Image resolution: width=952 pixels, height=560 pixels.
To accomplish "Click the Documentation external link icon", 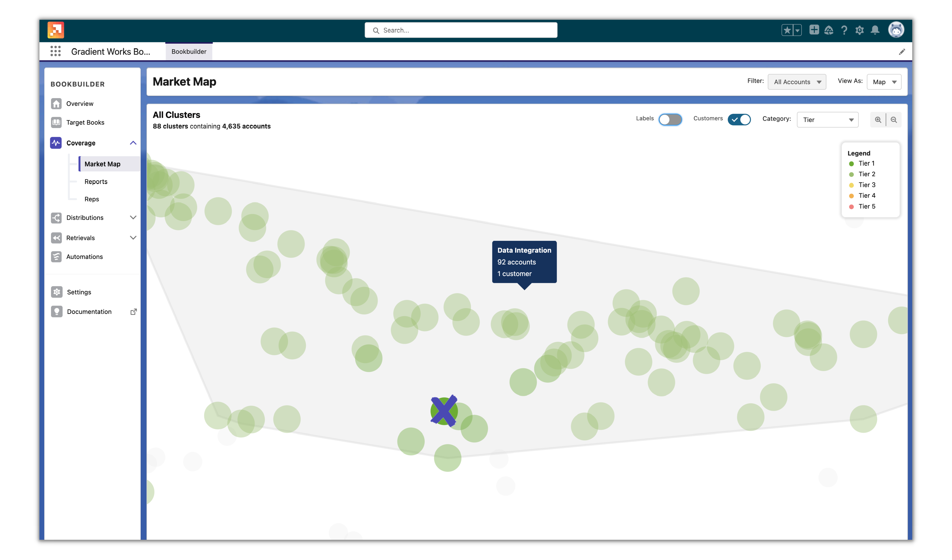I will point(133,311).
